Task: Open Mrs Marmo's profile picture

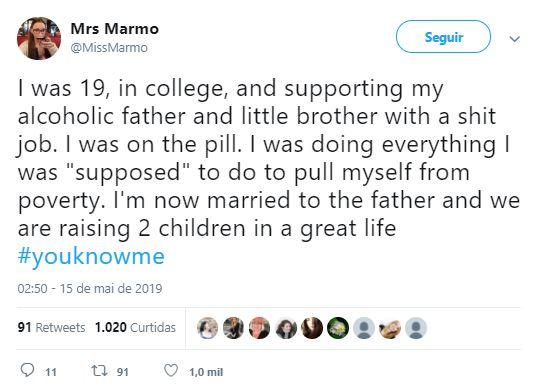Action: click(39, 38)
